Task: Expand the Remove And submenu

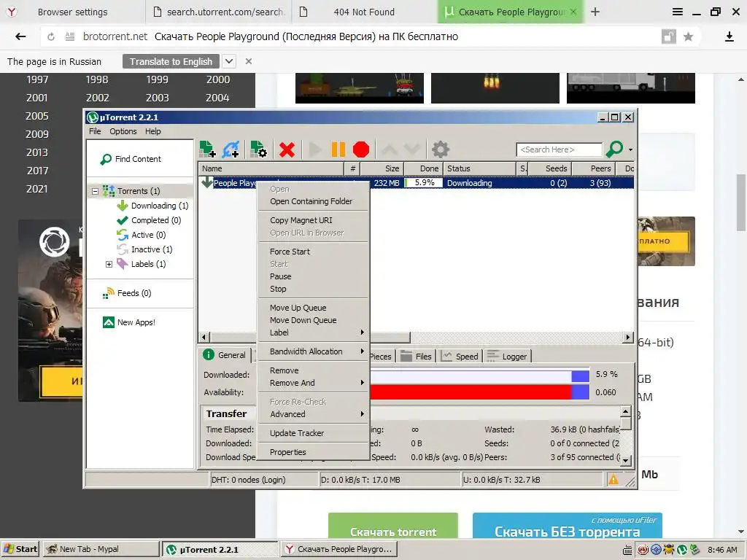Action: [x=313, y=383]
